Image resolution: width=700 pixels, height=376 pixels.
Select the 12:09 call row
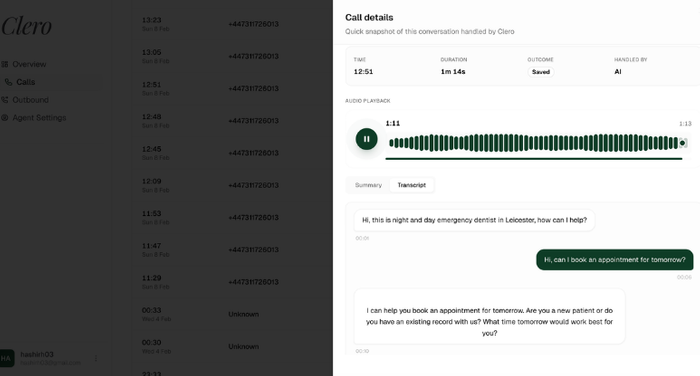pyautogui.click(x=232, y=185)
